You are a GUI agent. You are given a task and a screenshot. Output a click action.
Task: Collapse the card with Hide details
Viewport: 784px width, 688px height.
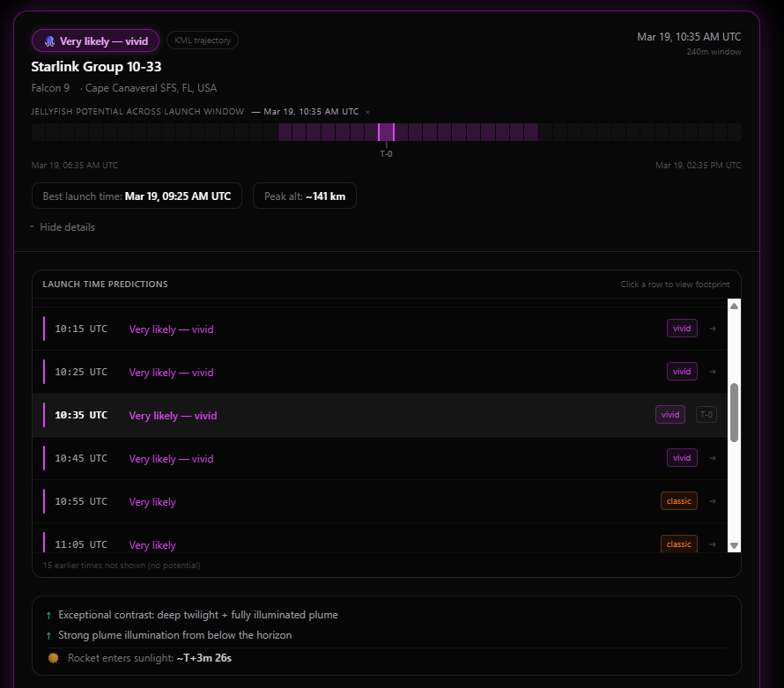[x=63, y=227]
